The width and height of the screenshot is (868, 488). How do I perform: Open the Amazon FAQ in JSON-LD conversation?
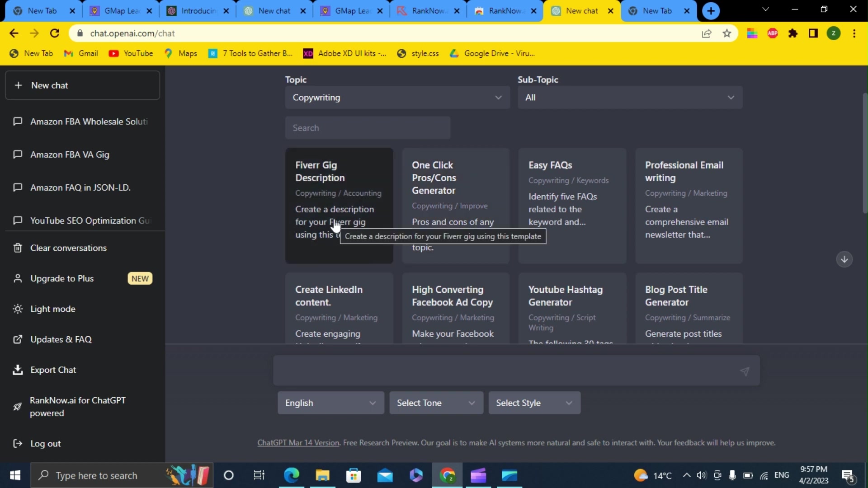(x=82, y=188)
